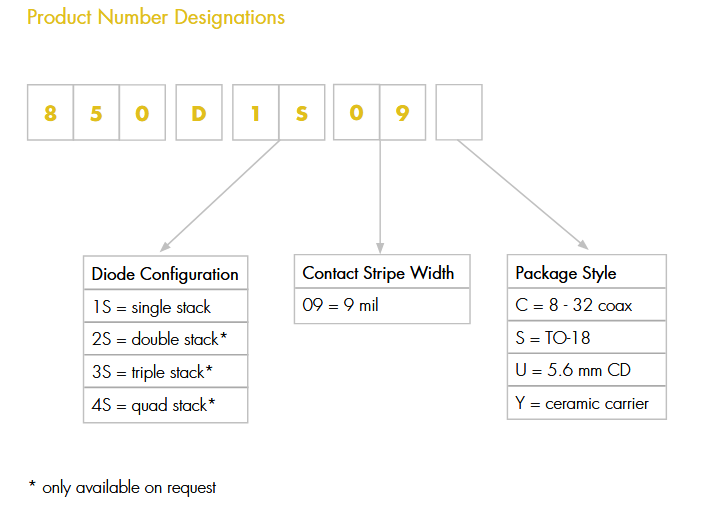Click the 0 box between 5 and D
This screenshot has width=727, height=531.
point(142,113)
